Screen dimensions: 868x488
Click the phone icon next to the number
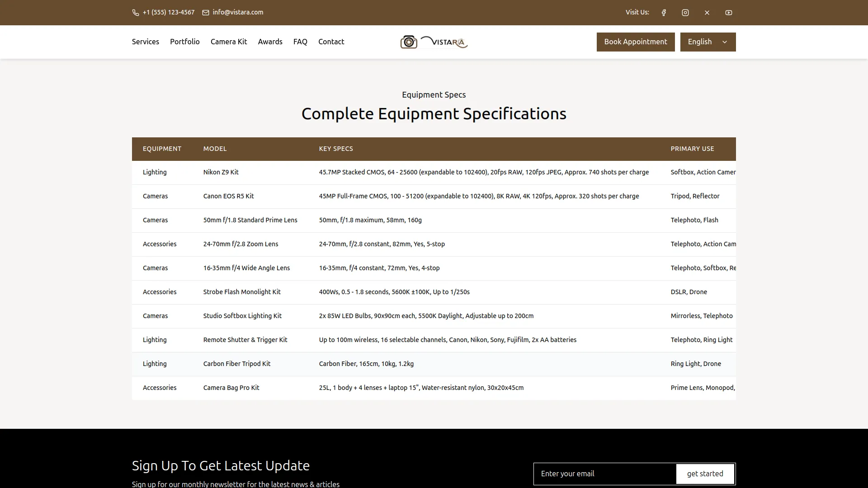pos(135,12)
